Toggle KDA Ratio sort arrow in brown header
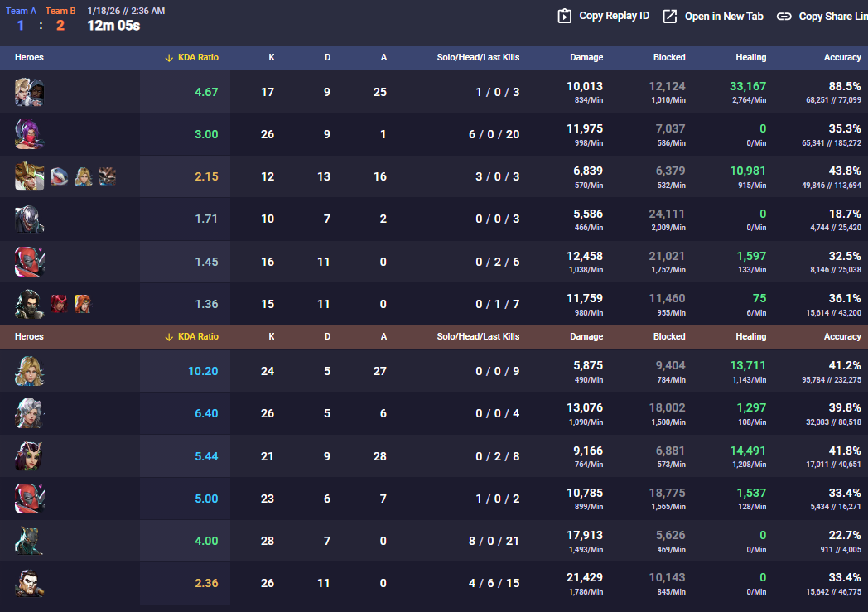 coord(169,336)
